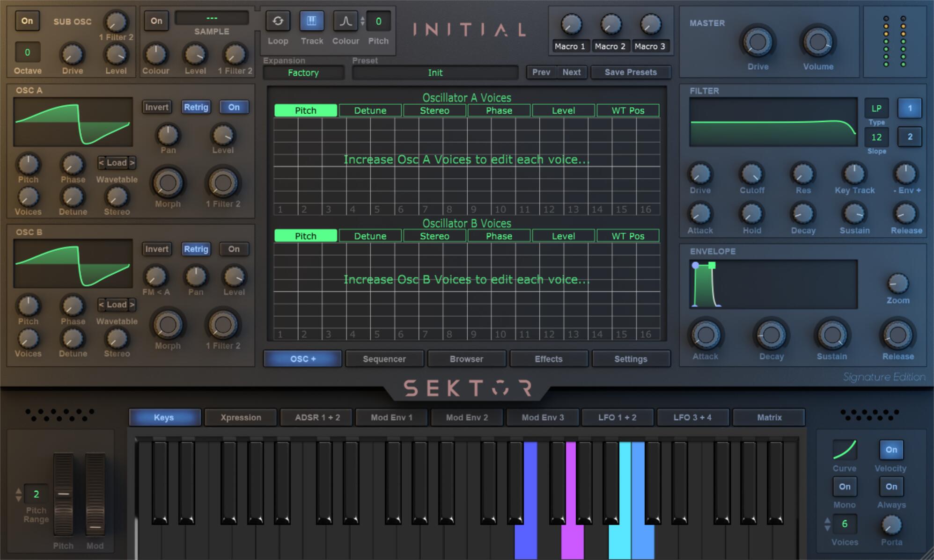Open the Init preset selector
Image resolution: width=934 pixels, height=560 pixels.
click(x=435, y=73)
